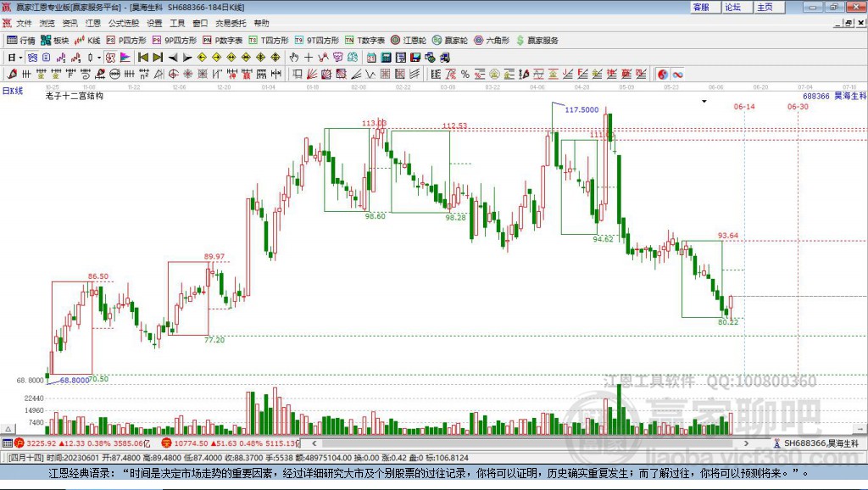Click the 客服 button
The width and height of the screenshot is (868, 490).
click(x=704, y=7)
